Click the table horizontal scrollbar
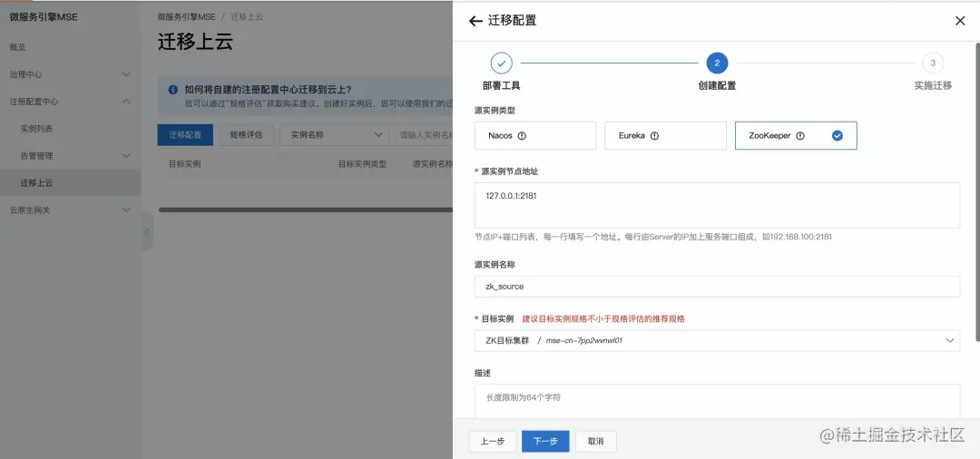Viewport: 980px width, 459px height. pos(306,210)
